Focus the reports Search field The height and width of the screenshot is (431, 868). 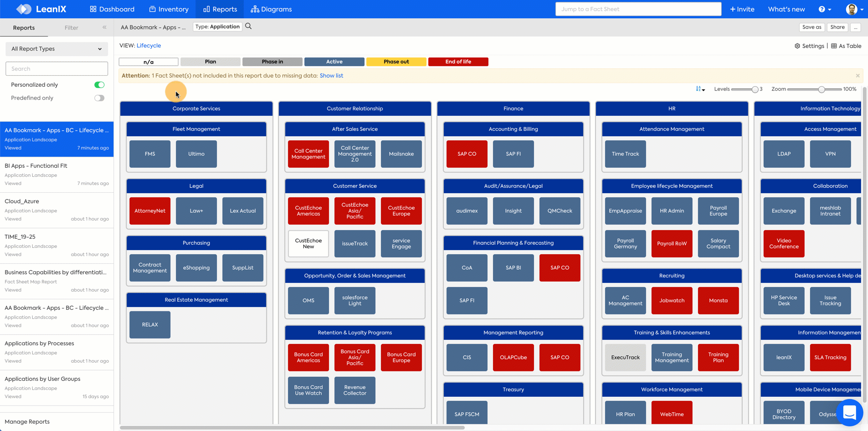tap(56, 69)
